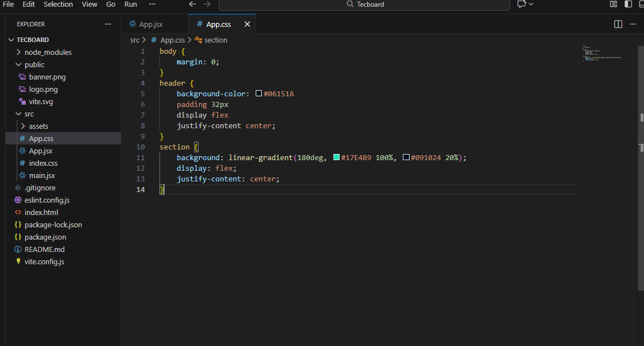Open the Explorer views and more actions menu
Image resolution: width=644 pixels, height=346 pixels.
(108, 24)
